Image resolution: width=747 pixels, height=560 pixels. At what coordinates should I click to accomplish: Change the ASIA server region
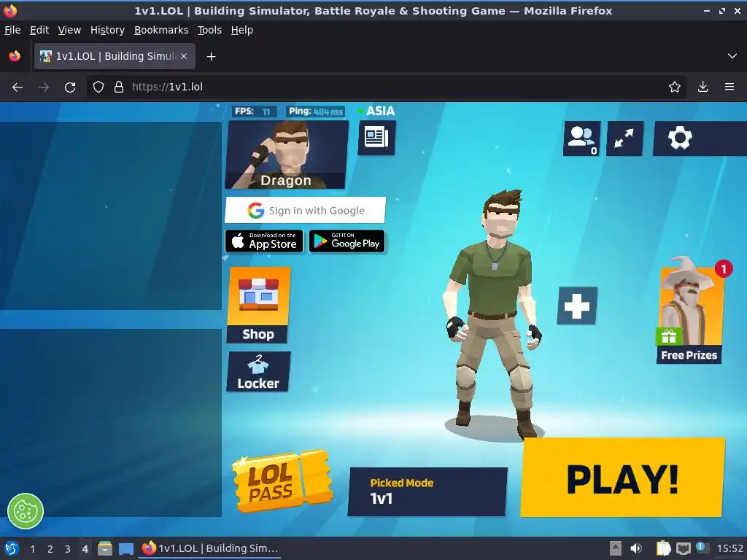pos(376,111)
